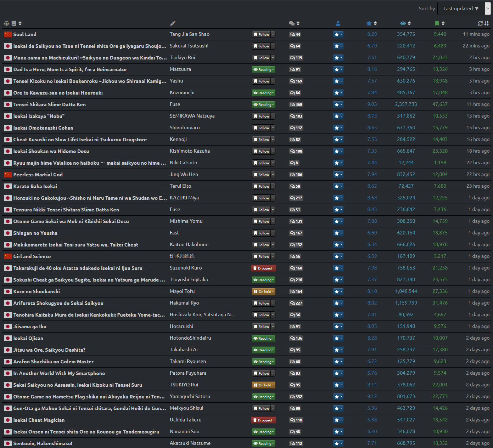Open Arafoo Shachiku no Golem Master
The height and width of the screenshot is (448, 493).
(53, 362)
